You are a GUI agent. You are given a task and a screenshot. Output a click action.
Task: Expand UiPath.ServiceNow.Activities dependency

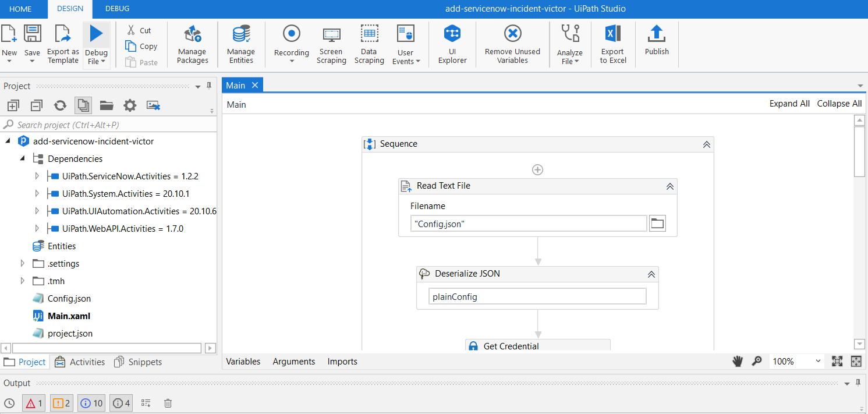point(37,176)
